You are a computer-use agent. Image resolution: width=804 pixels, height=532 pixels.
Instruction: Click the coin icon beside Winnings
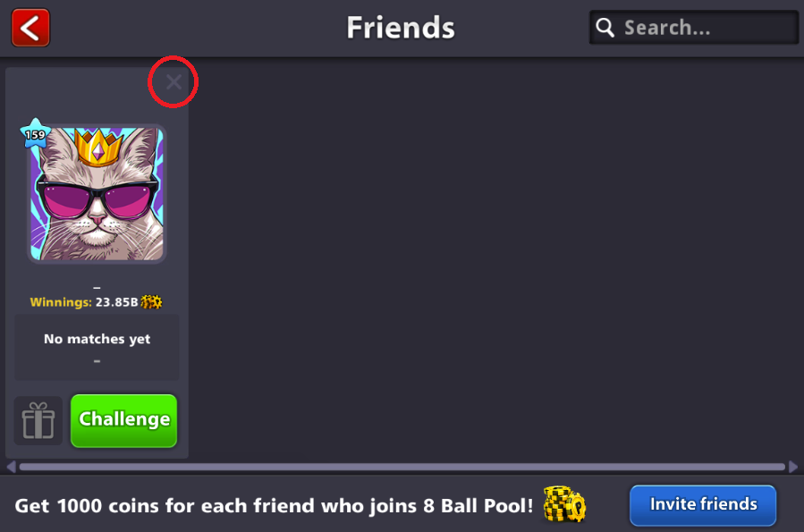click(151, 302)
